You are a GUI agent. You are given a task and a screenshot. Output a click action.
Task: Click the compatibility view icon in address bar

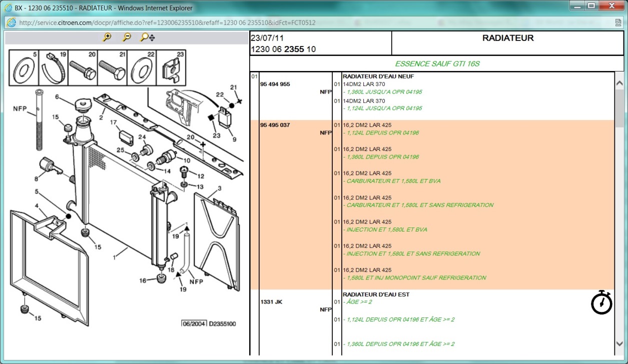(x=618, y=22)
